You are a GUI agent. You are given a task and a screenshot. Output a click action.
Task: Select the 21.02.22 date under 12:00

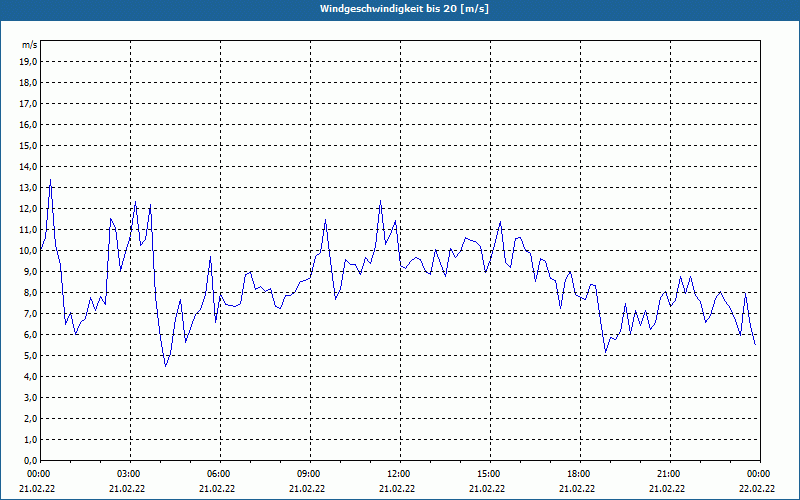tap(397, 489)
